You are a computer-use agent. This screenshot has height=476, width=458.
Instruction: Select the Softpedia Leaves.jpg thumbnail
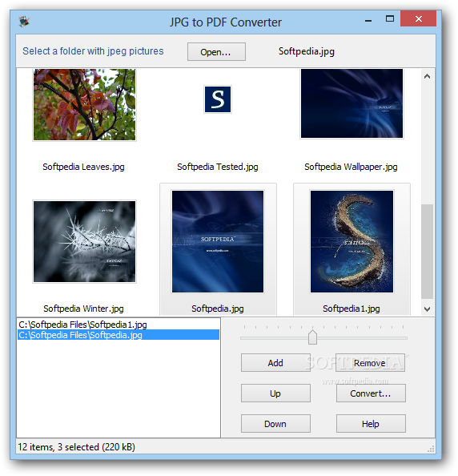[84, 104]
